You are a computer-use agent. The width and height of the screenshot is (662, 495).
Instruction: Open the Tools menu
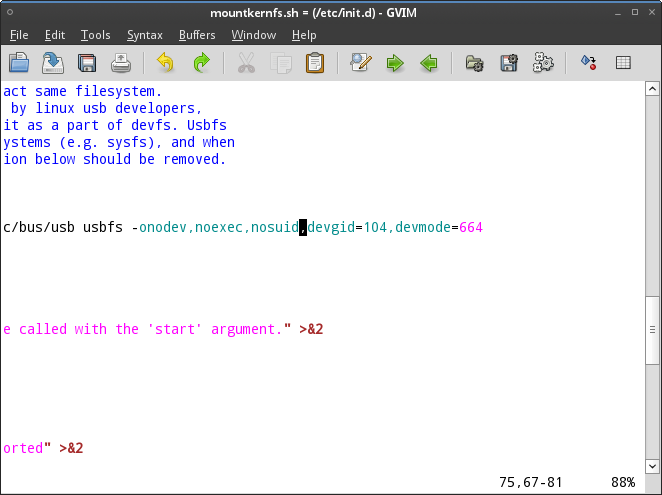click(x=95, y=35)
